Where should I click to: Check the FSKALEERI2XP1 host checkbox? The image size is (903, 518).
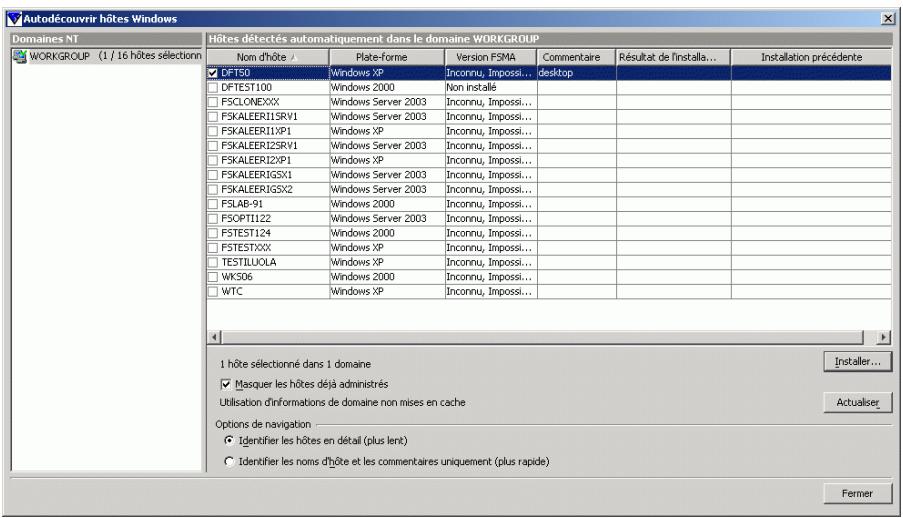(x=213, y=160)
